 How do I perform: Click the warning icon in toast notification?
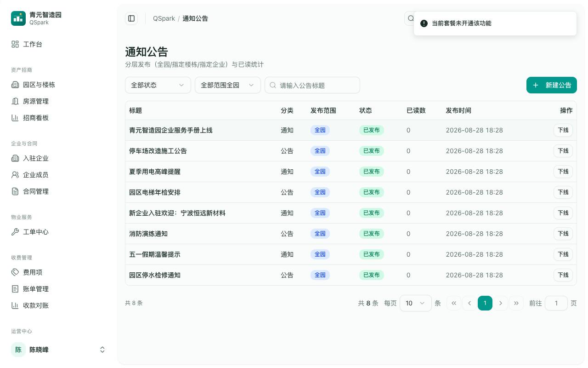point(424,23)
